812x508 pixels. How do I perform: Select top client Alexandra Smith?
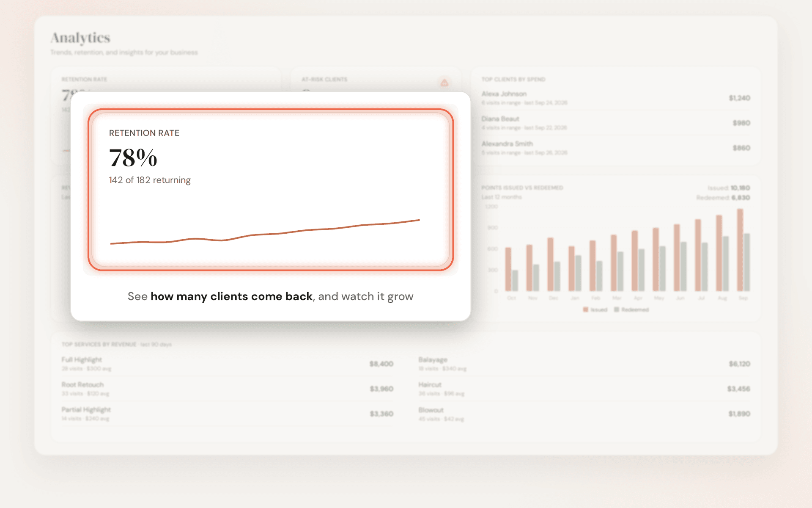coord(616,148)
